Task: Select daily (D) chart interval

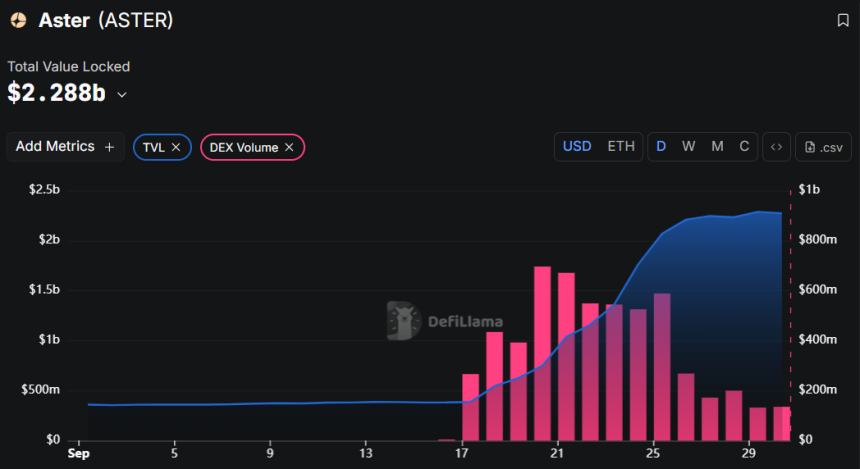Action: (x=661, y=147)
